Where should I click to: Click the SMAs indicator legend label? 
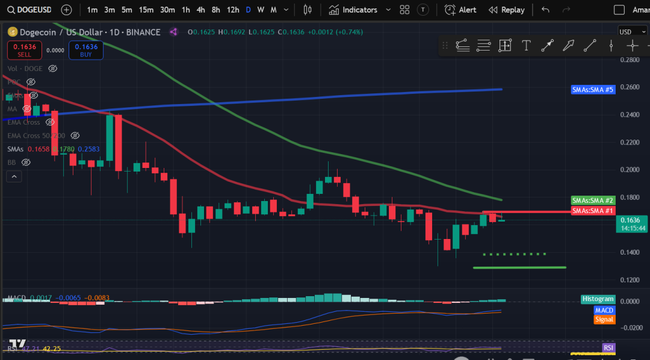tap(15, 149)
